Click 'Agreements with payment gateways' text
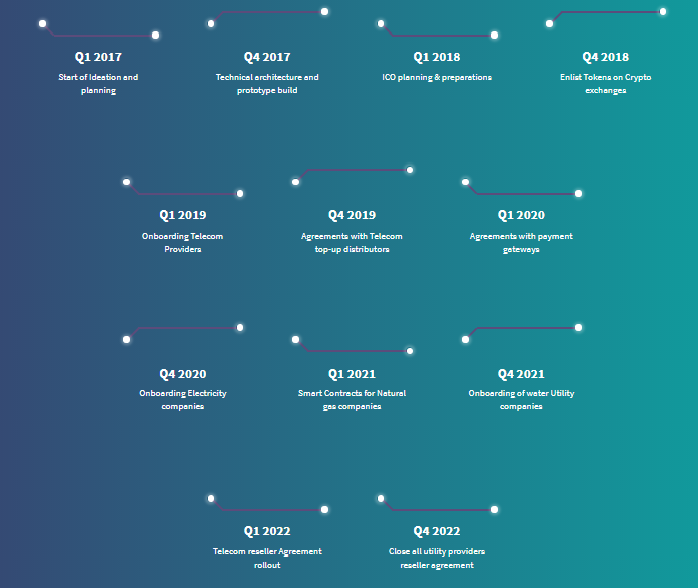Image resolution: width=698 pixels, height=588 pixels. [521, 243]
